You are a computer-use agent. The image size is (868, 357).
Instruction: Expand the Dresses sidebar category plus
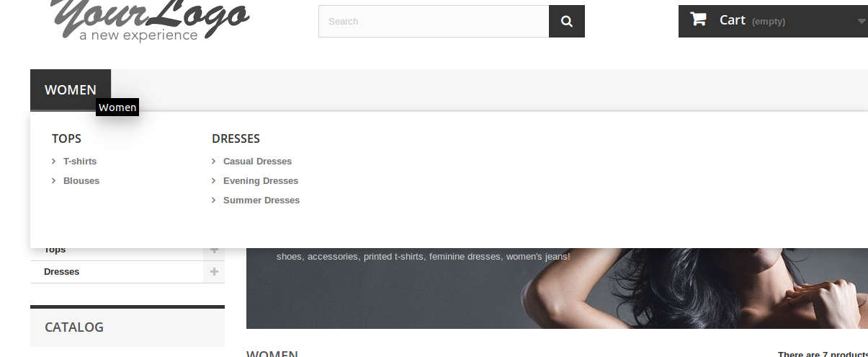point(214,272)
